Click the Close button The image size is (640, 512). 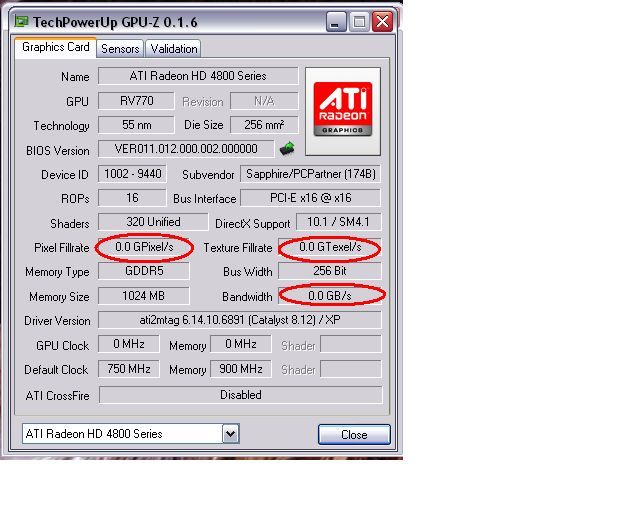coord(354,434)
